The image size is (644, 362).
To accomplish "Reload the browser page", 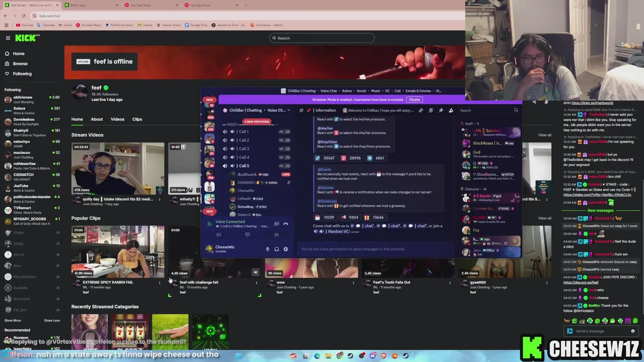I will click(x=23, y=16).
